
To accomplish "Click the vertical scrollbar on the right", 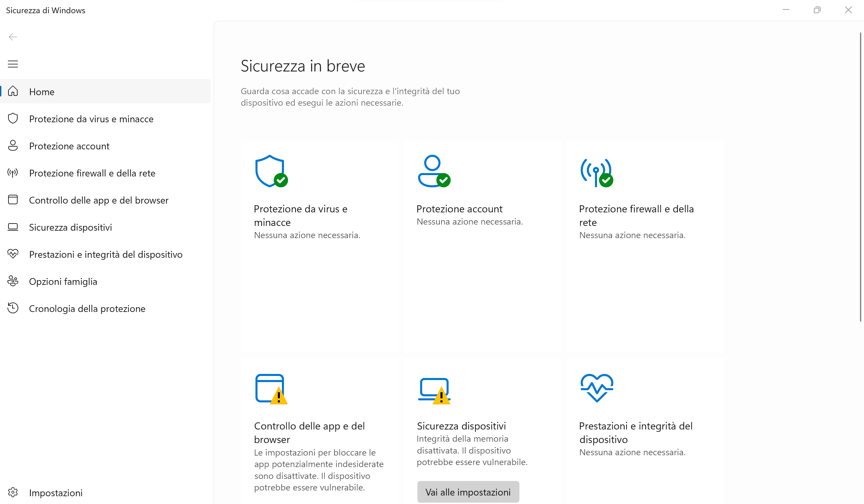I will click(x=860, y=176).
